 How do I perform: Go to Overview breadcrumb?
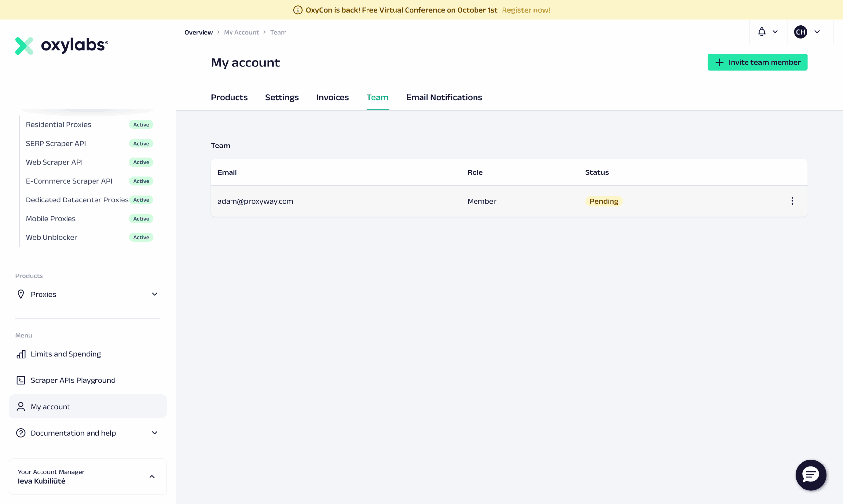coord(199,32)
